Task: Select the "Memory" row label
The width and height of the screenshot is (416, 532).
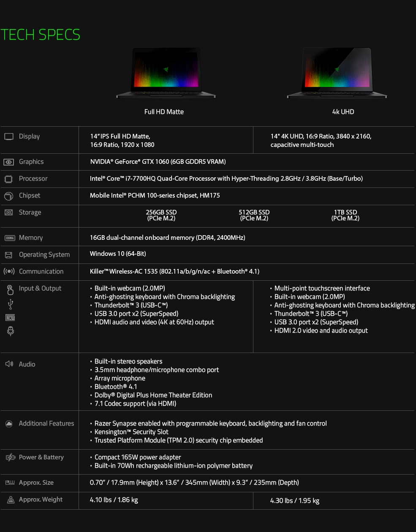Action: coord(31,238)
